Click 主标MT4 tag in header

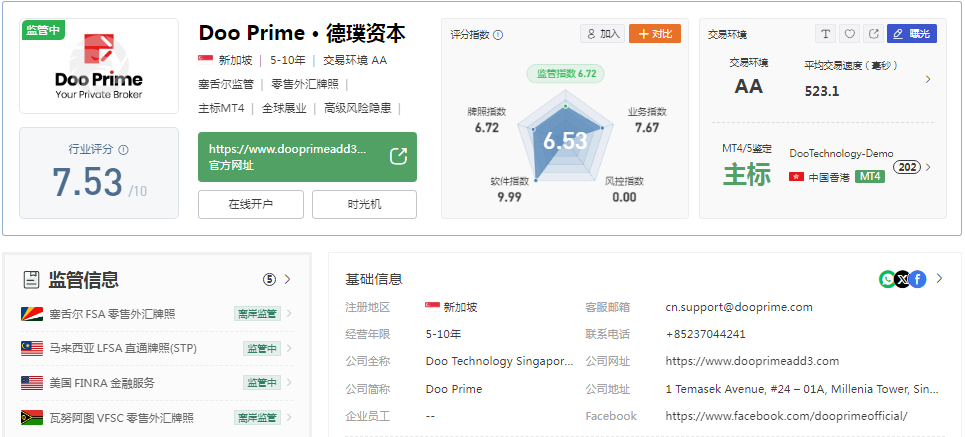coord(221,108)
